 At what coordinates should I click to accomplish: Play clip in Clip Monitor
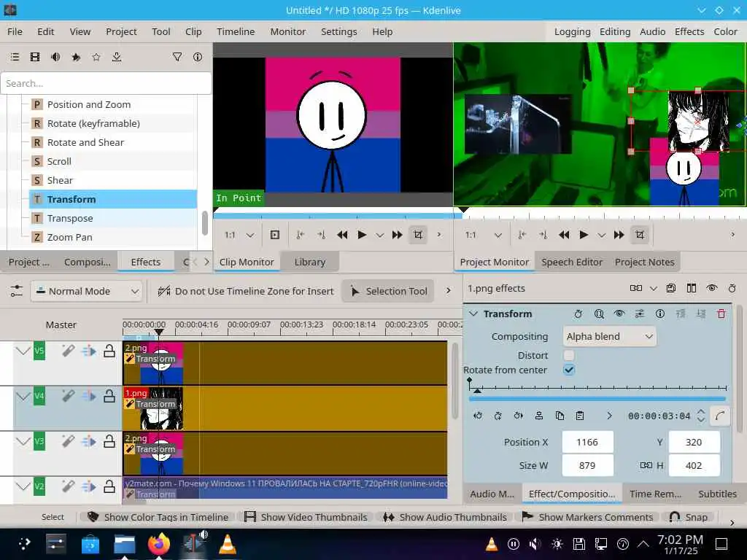362,235
